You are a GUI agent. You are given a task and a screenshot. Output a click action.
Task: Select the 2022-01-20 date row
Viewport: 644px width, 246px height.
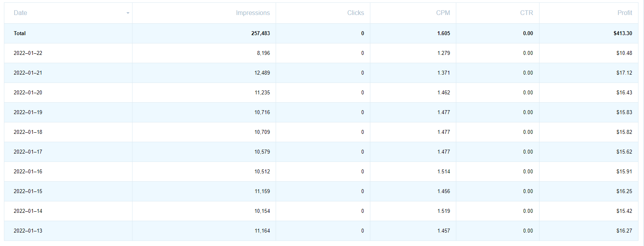pyautogui.click(x=28, y=93)
